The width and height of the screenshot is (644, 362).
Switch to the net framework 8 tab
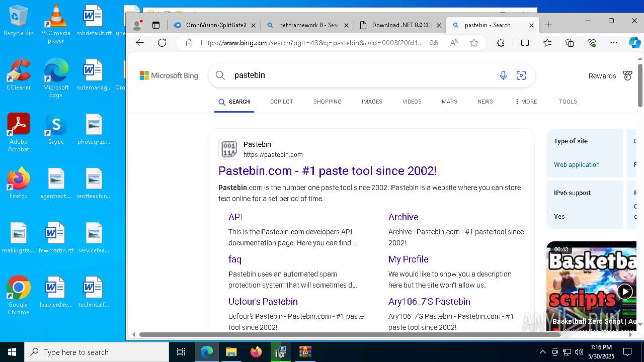[x=307, y=25]
